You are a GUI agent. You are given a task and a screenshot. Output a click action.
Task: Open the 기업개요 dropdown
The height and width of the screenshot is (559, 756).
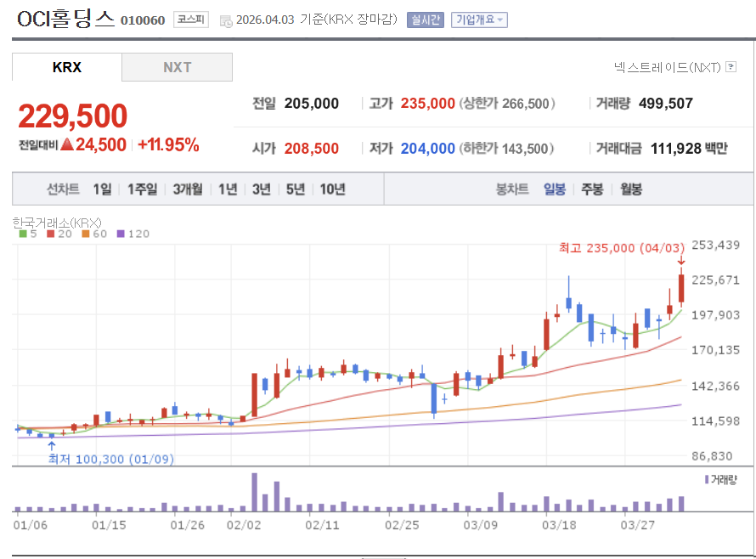pos(479,20)
